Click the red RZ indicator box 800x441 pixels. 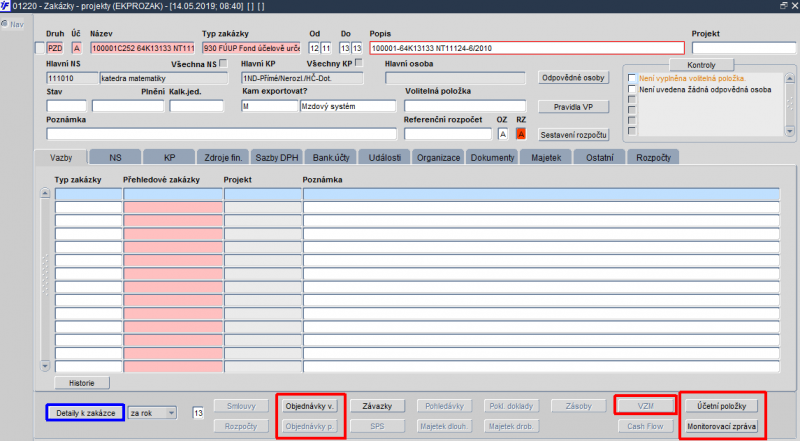520,134
